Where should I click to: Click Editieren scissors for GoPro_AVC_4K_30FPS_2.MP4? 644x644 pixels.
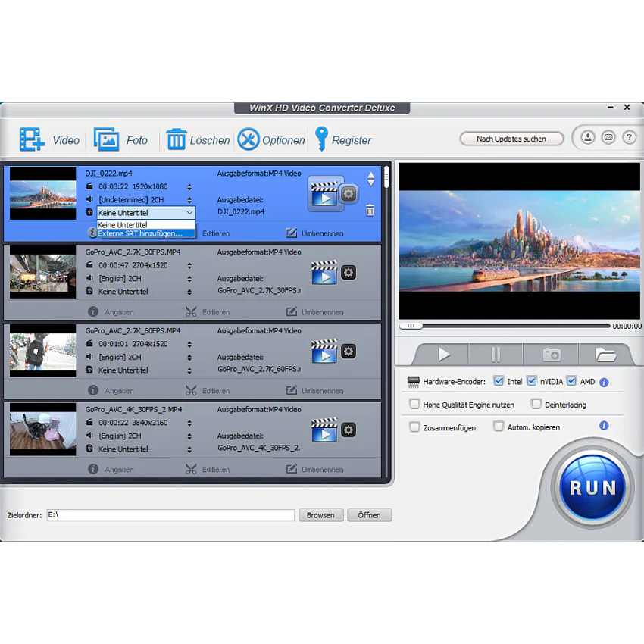191,469
